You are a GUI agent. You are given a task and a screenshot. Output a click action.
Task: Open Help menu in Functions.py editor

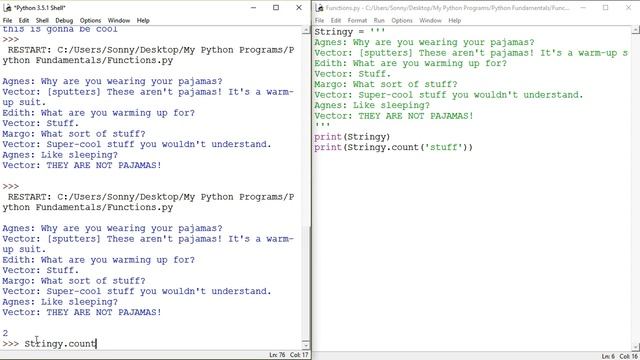coord(455,20)
